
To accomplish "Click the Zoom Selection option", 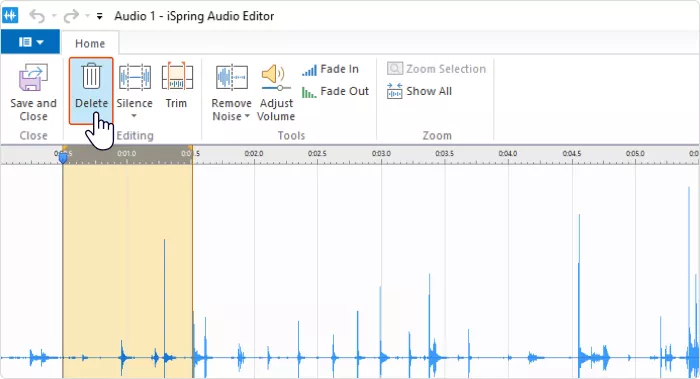I will 436,69.
